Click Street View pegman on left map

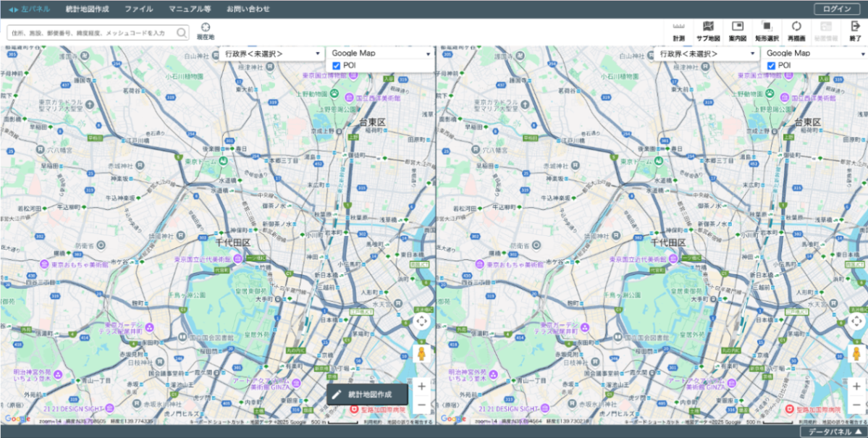[421, 355]
